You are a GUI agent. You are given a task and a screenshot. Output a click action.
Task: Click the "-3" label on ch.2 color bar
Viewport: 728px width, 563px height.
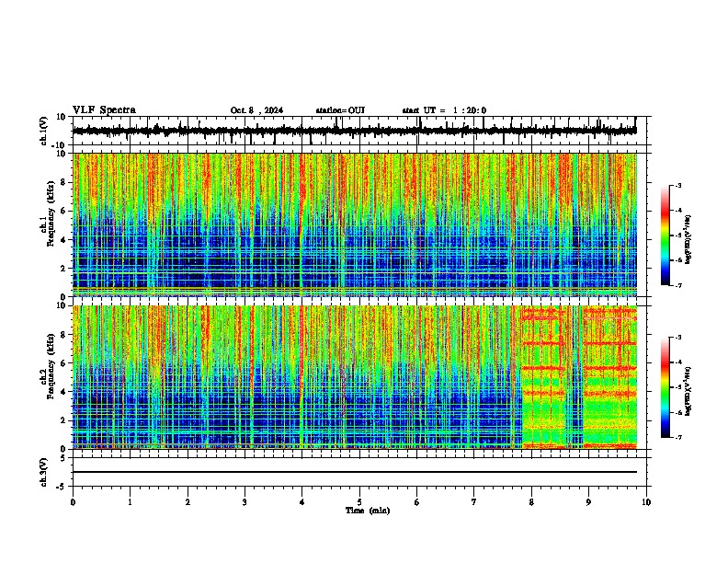click(x=678, y=338)
